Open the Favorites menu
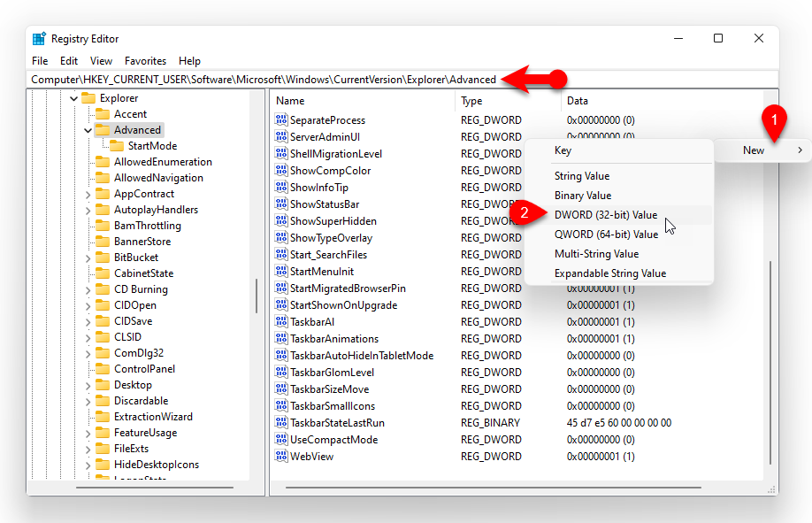The image size is (812, 523). coord(146,61)
